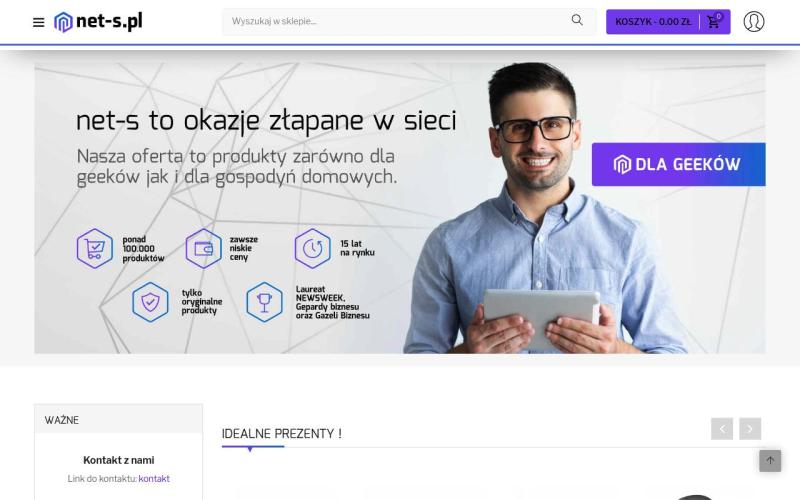Click the WAŻNE panel header
This screenshot has height=500, width=800.
point(118,419)
